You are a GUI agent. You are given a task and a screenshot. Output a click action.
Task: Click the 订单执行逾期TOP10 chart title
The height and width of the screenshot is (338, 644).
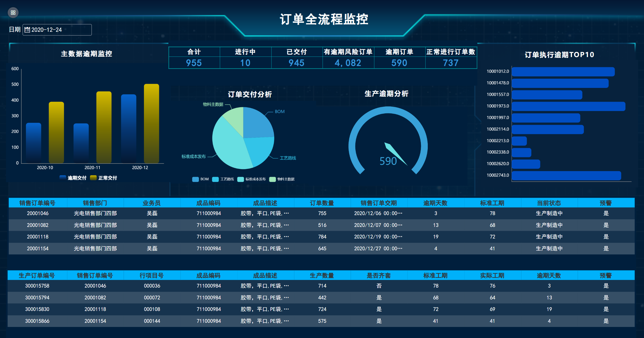pyautogui.click(x=559, y=55)
